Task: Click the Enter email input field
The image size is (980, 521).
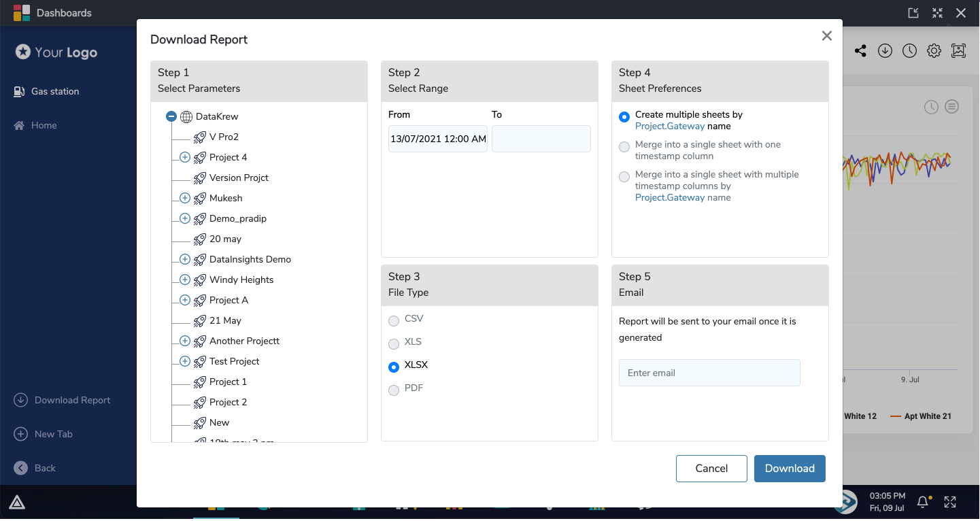Action: click(x=709, y=373)
